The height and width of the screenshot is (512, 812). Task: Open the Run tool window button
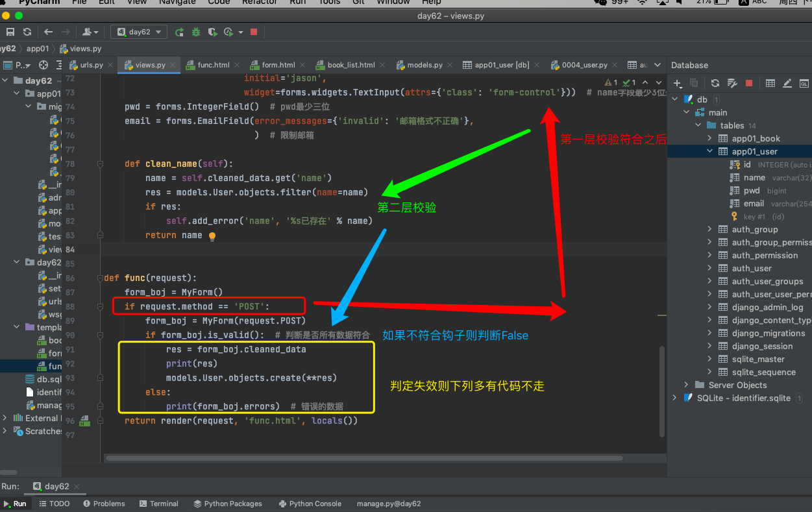pos(16,504)
